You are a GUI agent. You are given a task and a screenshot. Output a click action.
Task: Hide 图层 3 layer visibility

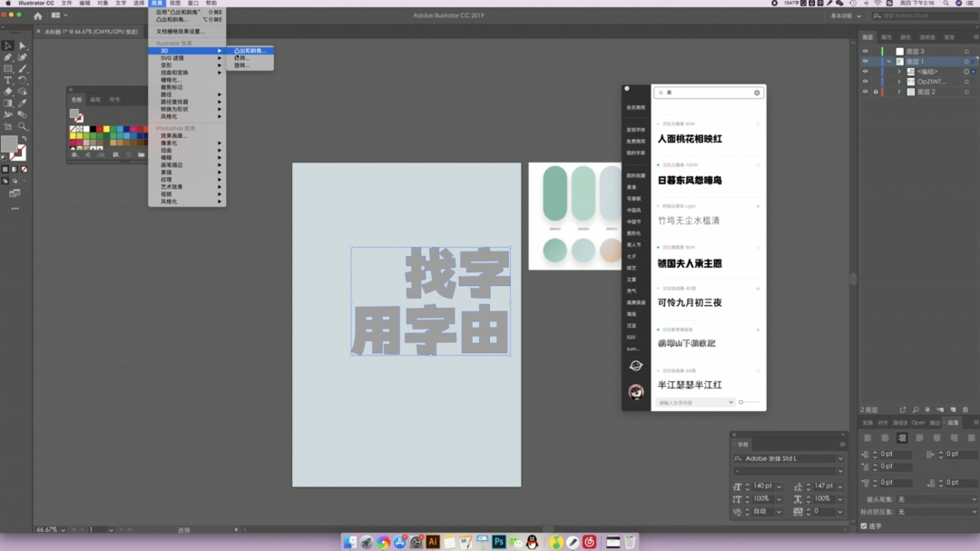(x=865, y=52)
